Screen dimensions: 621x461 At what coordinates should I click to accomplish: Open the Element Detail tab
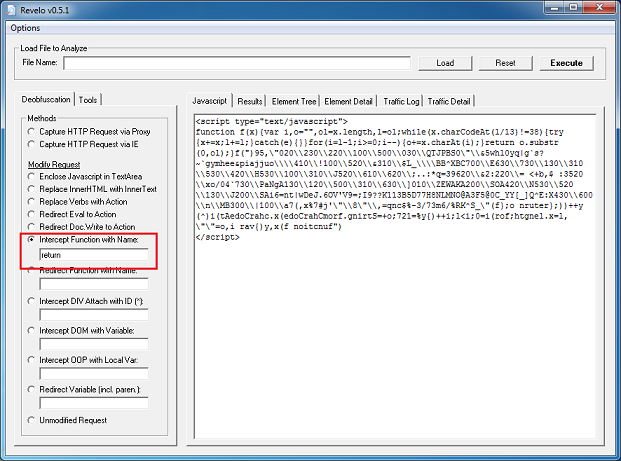click(x=349, y=101)
